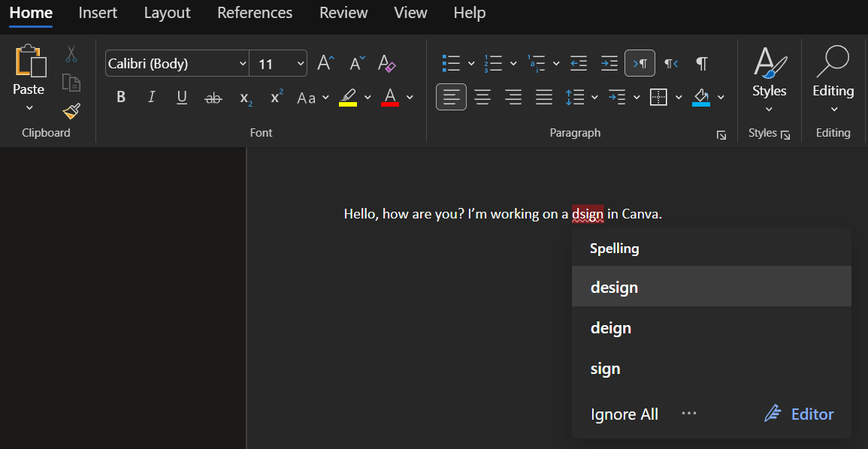868x449 pixels.
Task: Toggle left-to-right text direction
Action: pos(640,63)
